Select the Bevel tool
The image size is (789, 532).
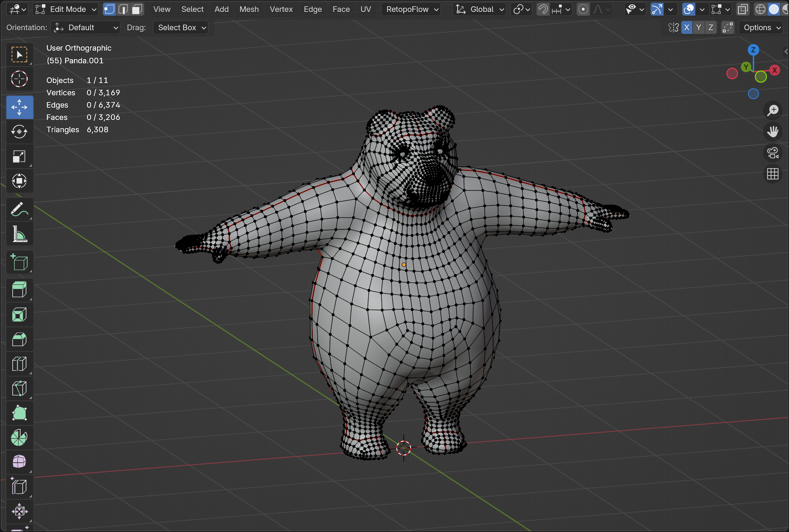coord(19,340)
